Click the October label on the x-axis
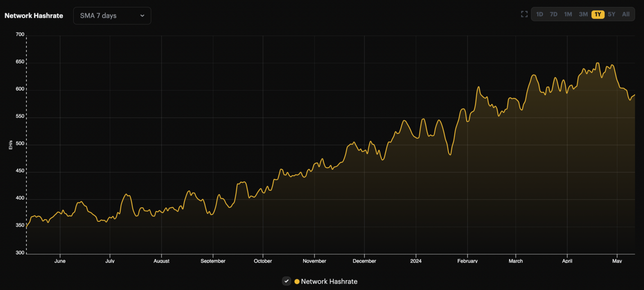This screenshot has width=644, height=290. [x=263, y=261]
